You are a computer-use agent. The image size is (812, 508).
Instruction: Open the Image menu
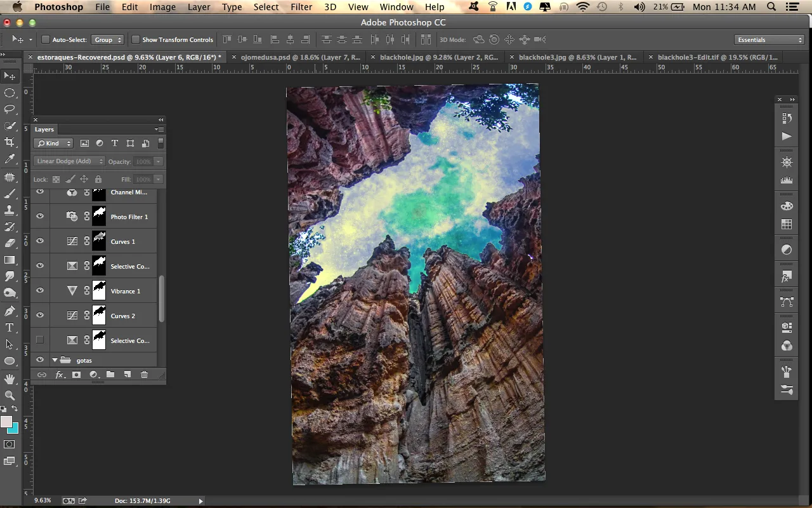pos(162,7)
